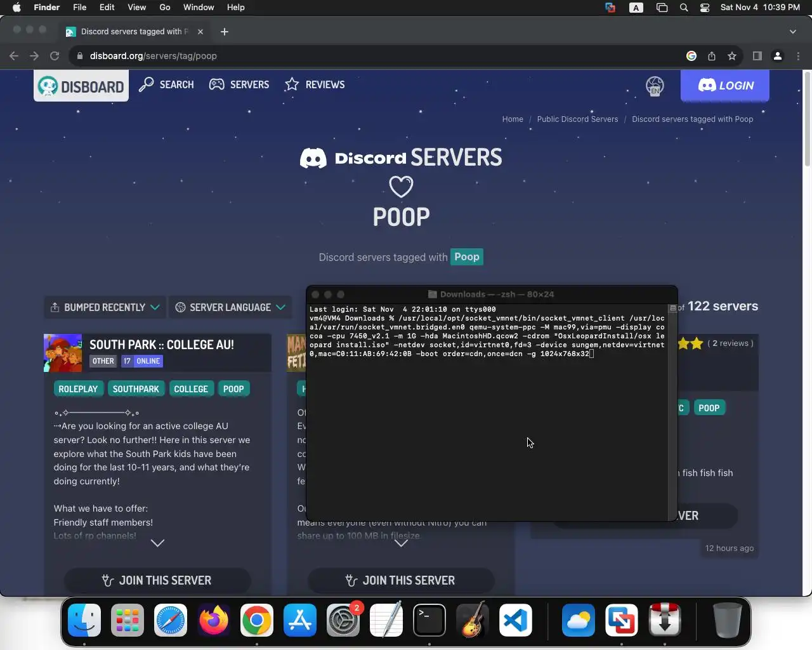Open Chrome three-dot menu
The height and width of the screenshot is (650, 812).
pos(799,56)
